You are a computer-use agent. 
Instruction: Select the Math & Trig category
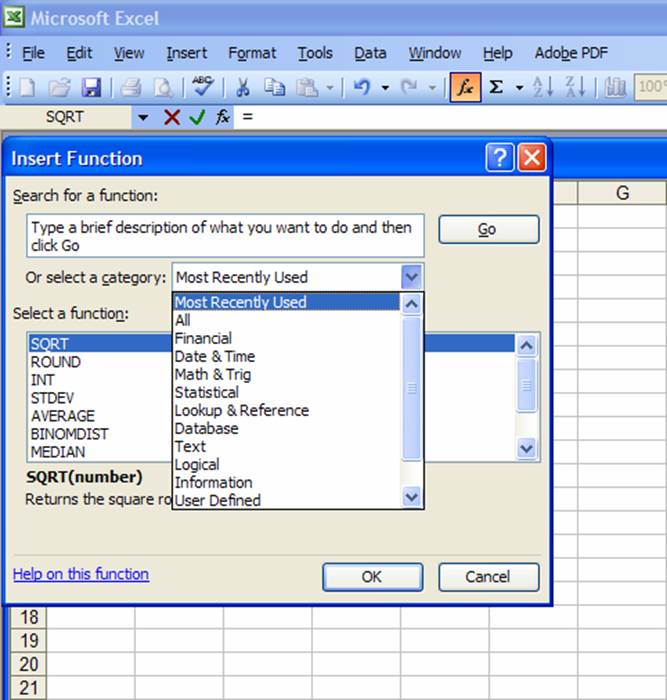tap(287, 374)
